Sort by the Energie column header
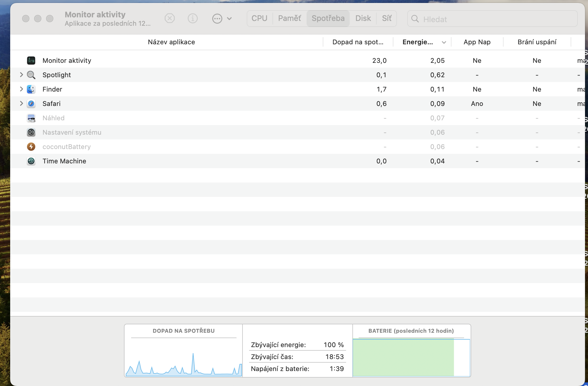The image size is (588, 386). point(418,42)
